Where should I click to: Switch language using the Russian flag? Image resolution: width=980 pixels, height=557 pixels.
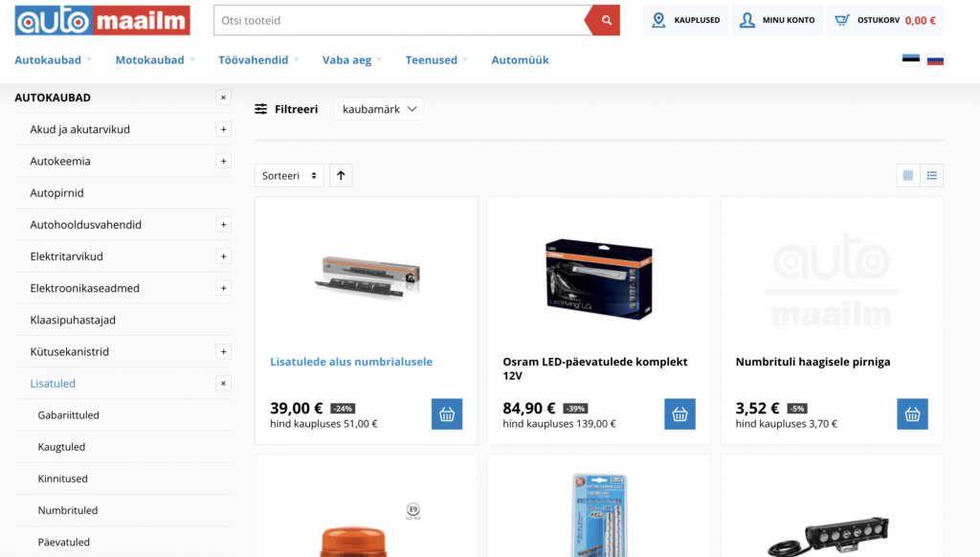point(935,59)
